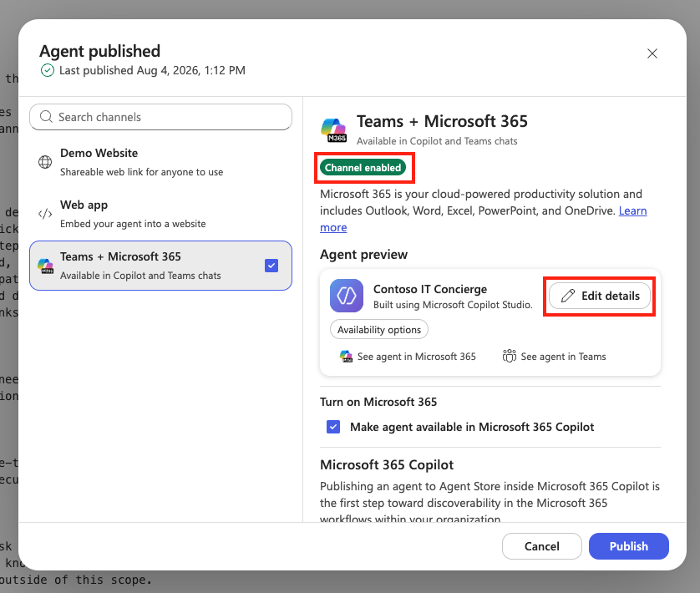
Task: Select the Teams + Microsoft 365 channel row
Action: [160, 266]
